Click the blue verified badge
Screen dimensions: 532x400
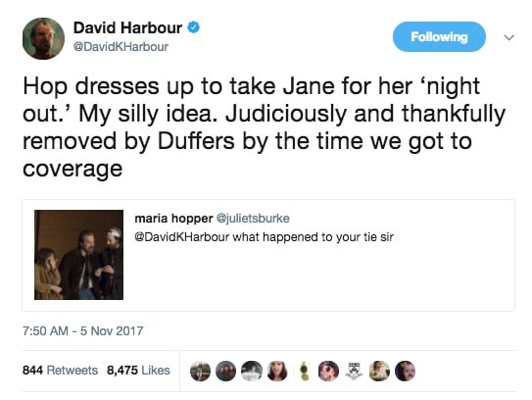click(x=193, y=27)
